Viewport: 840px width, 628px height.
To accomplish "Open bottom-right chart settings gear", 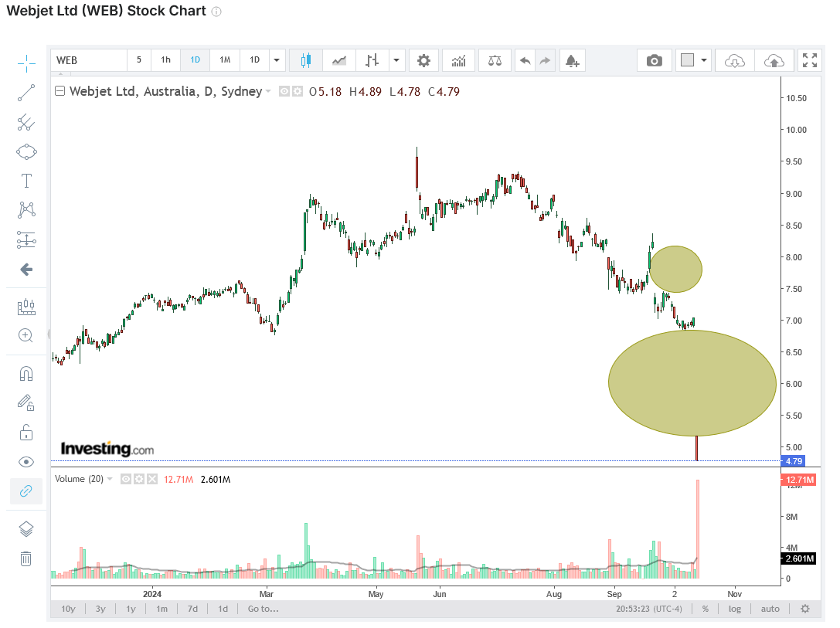I will coord(805,609).
